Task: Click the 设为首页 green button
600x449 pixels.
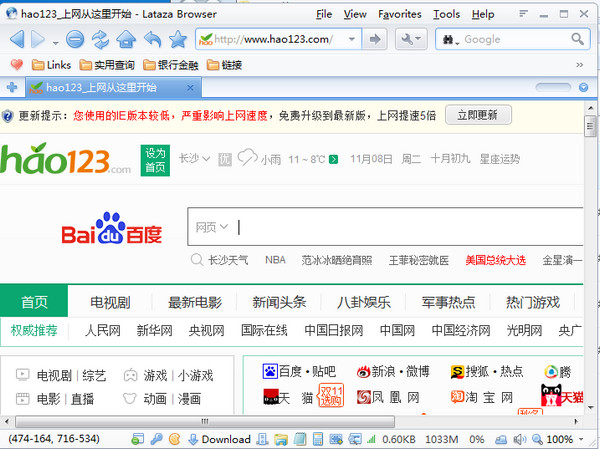Action: click(x=155, y=160)
